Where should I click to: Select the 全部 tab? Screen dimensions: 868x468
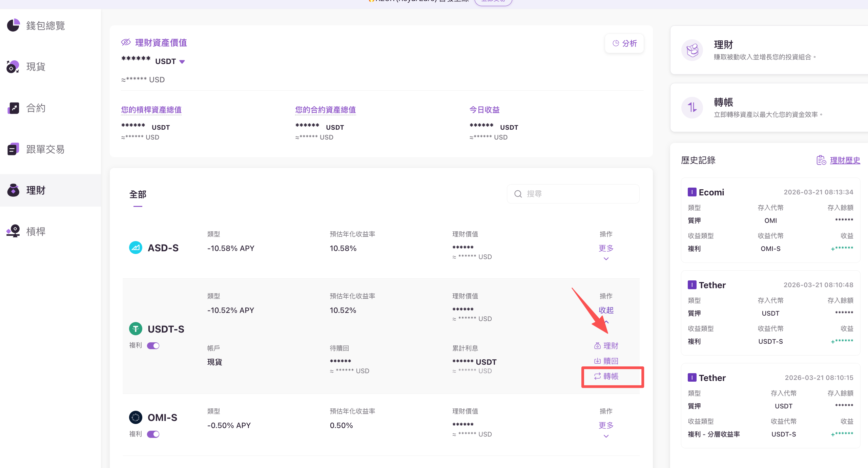[138, 195]
